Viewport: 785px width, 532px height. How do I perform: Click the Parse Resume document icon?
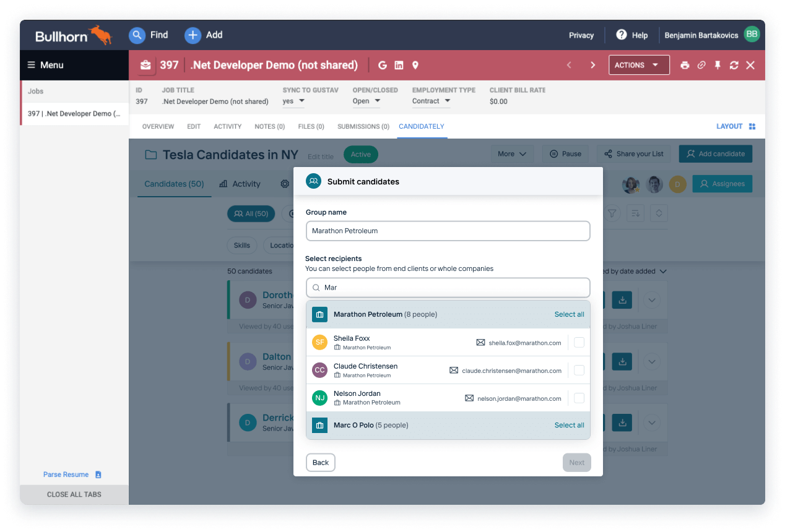point(98,474)
